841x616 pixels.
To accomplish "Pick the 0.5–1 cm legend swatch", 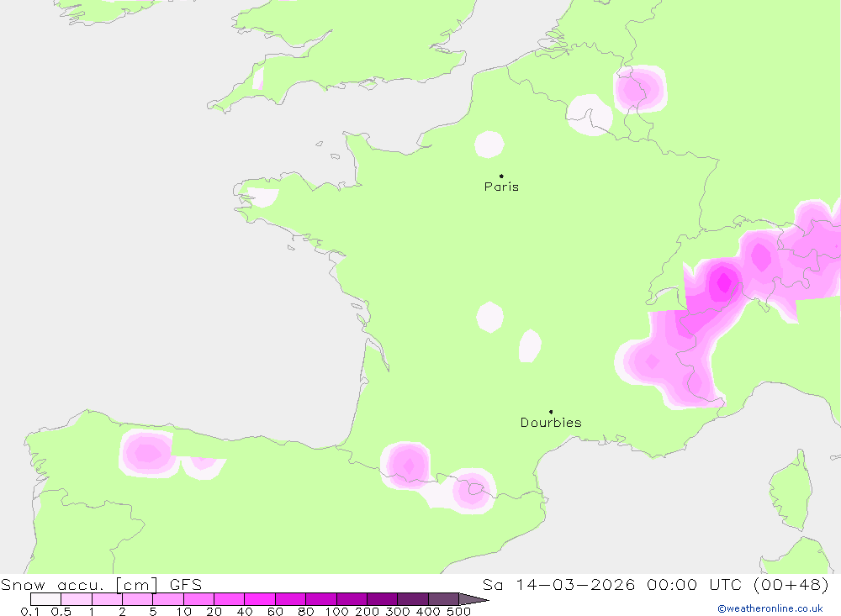I will click(77, 599).
